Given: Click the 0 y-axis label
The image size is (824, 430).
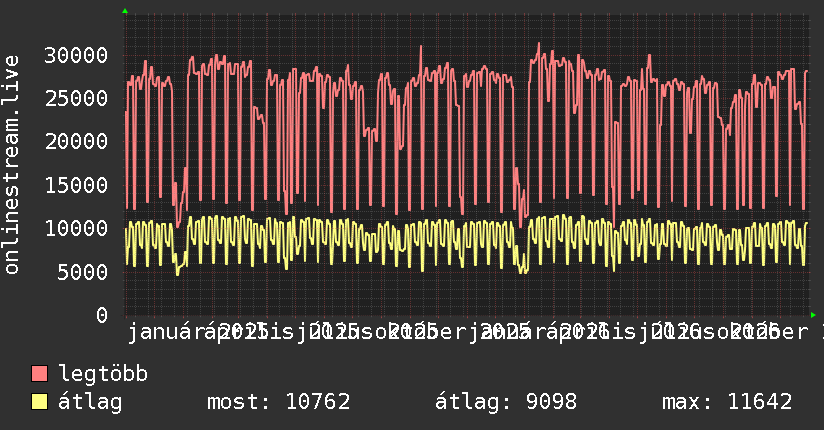Looking at the screenshot, I should pos(102,315).
